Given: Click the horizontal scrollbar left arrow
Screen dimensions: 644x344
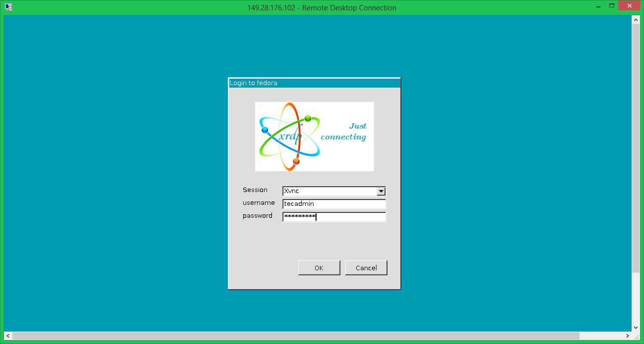Looking at the screenshot, I should coord(8,336).
